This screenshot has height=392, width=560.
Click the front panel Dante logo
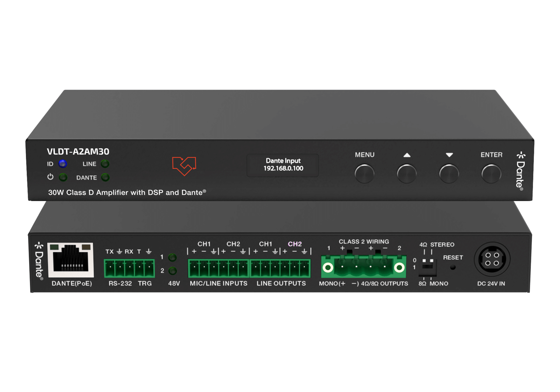[x=520, y=171]
